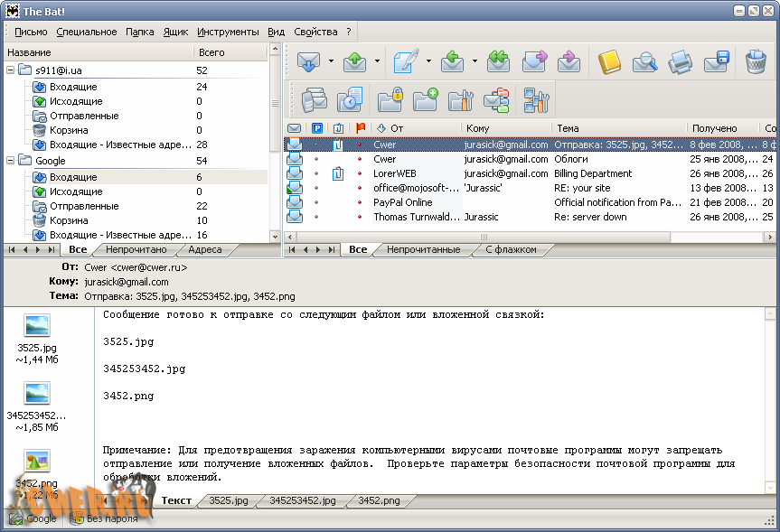Print the message with printer icon

pyautogui.click(x=680, y=61)
